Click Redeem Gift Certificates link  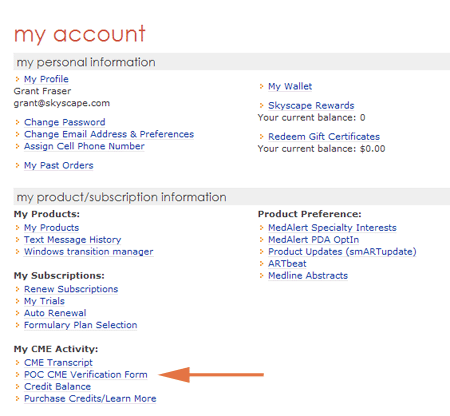(x=324, y=137)
